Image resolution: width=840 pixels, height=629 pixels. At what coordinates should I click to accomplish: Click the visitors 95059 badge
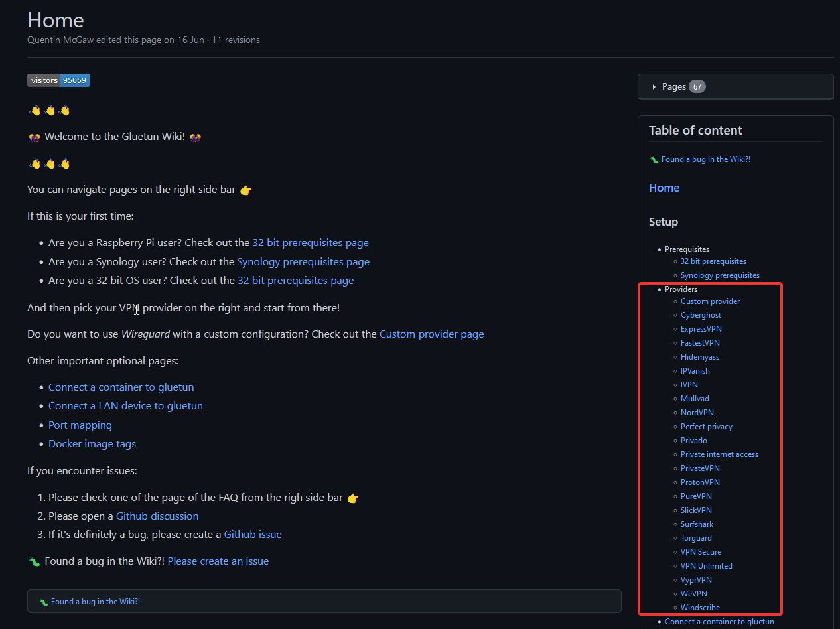tap(58, 80)
